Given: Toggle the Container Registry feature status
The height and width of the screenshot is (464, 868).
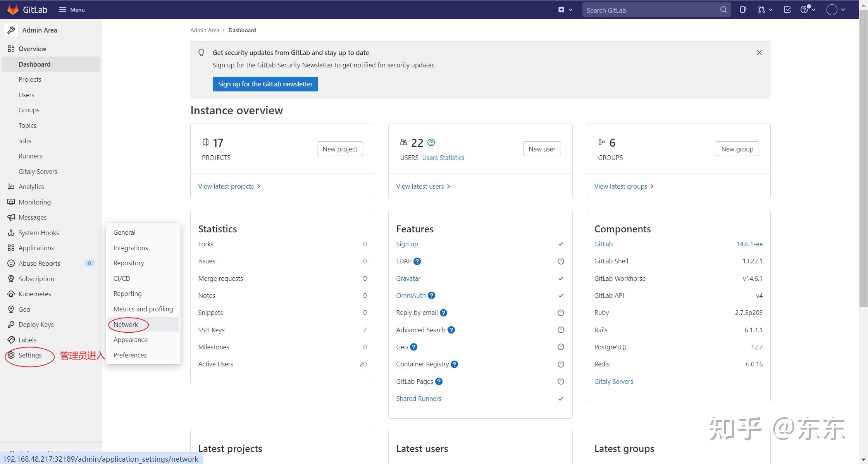Looking at the screenshot, I should click(x=561, y=364).
